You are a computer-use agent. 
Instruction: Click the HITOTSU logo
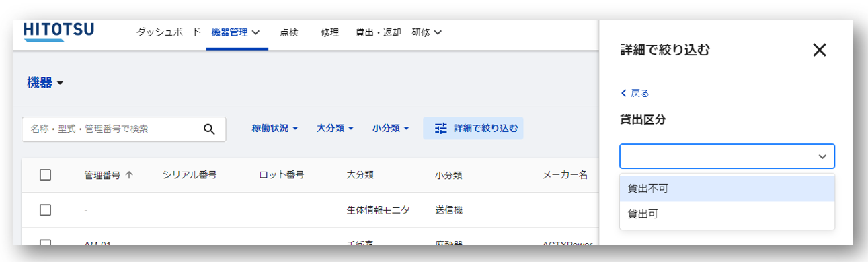click(58, 32)
